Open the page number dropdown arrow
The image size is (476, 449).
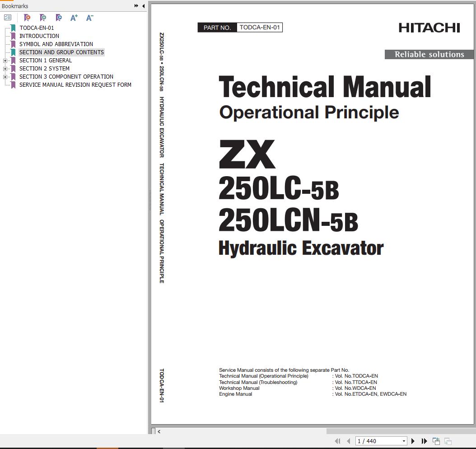coord(404,441)
